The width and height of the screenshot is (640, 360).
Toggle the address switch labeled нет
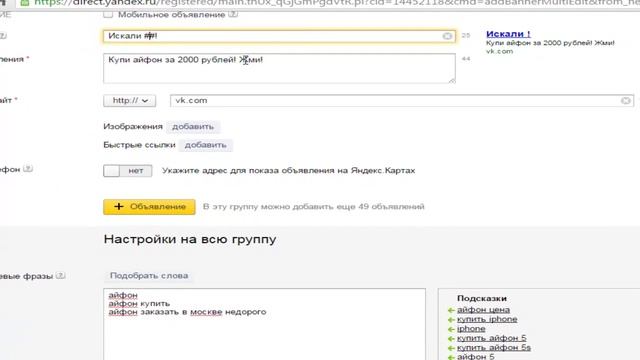[x=127, y=171]
